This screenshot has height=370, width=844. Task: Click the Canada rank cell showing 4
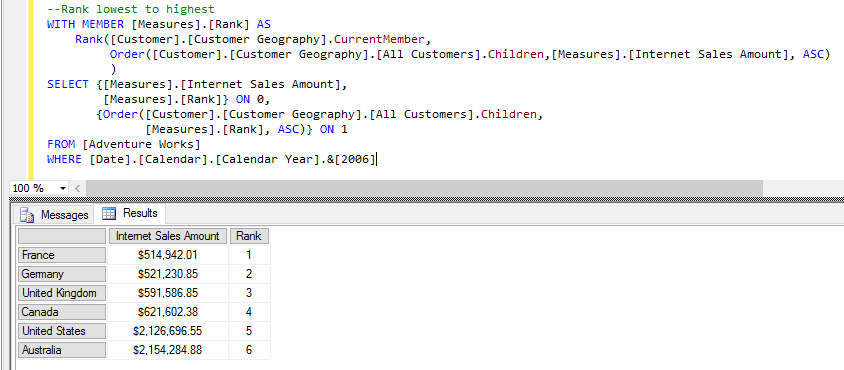(x=249, y=312)
